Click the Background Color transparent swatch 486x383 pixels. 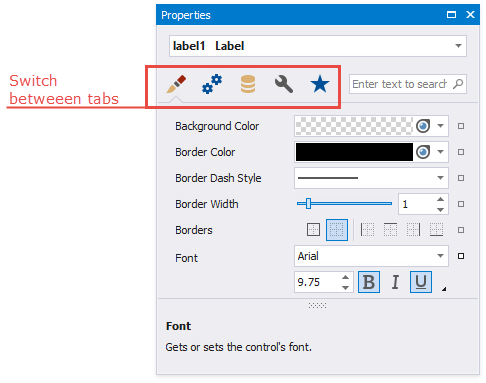tap(354, 126)
